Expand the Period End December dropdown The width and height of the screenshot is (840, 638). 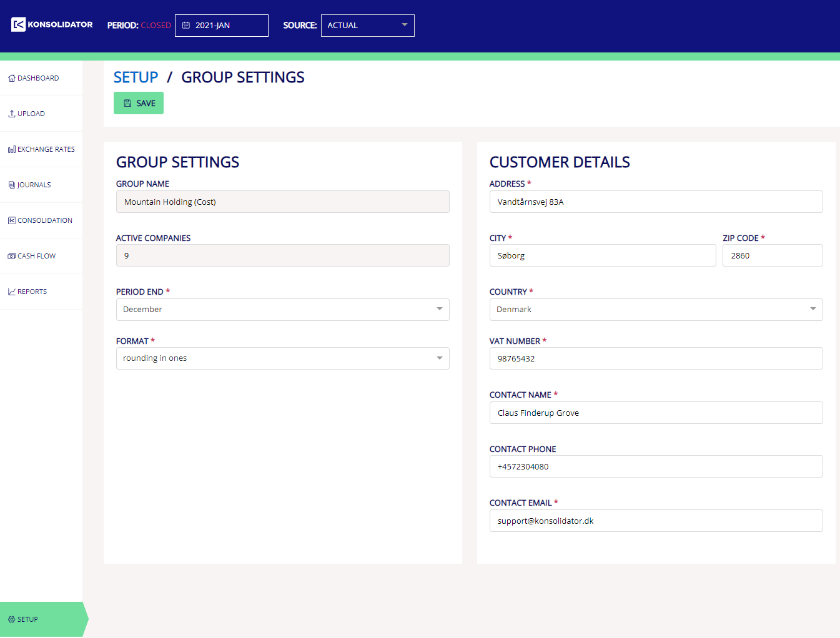coord(282,310)
